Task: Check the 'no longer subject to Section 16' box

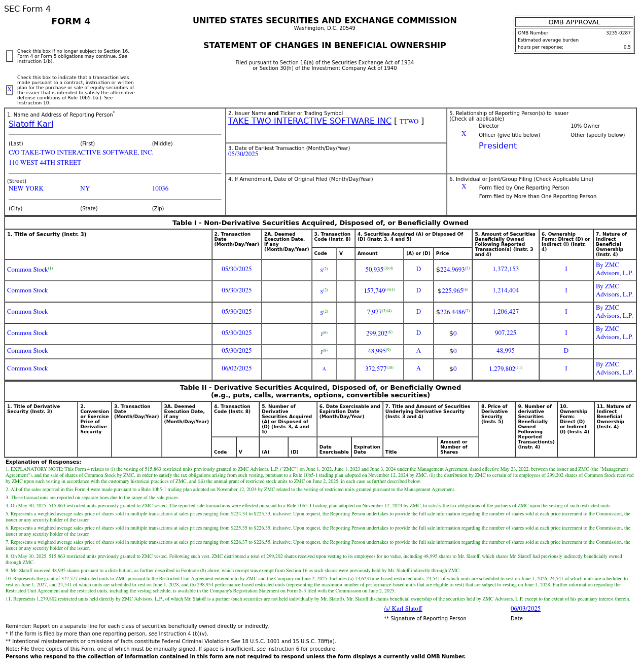Action: (10, 56)
